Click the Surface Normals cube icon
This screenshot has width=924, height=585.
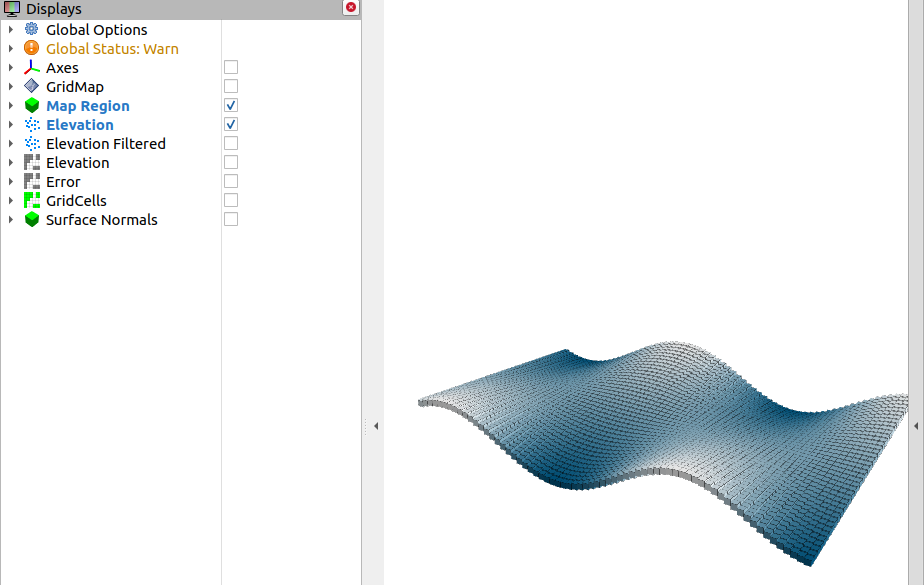click(31, 219)
